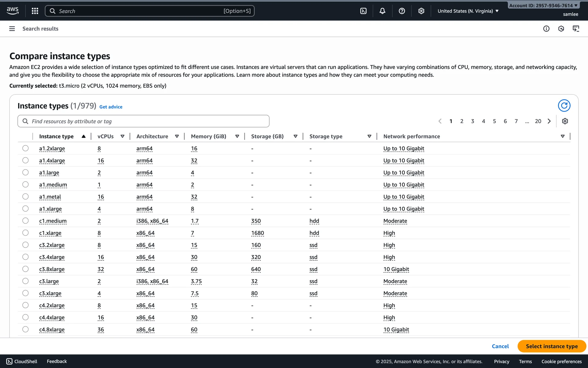Open the notifications bell
The image size is (588, 368).
click(x=383, y=11)
